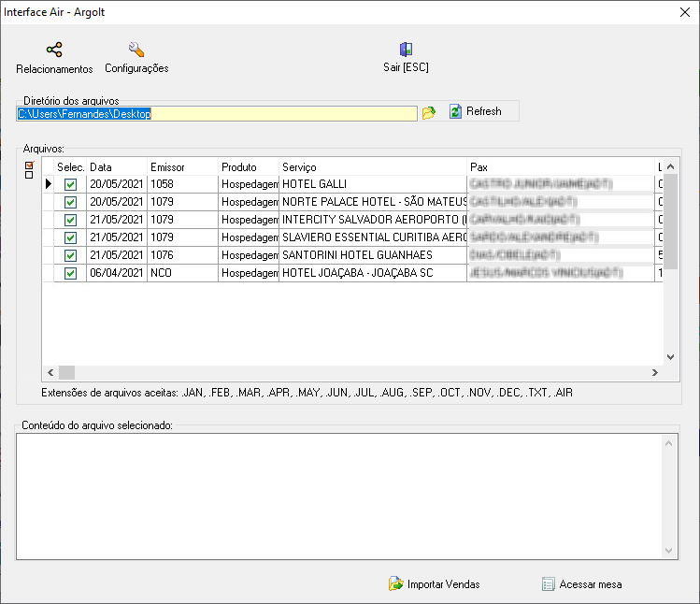Click the Data column header

click(117, 167)
